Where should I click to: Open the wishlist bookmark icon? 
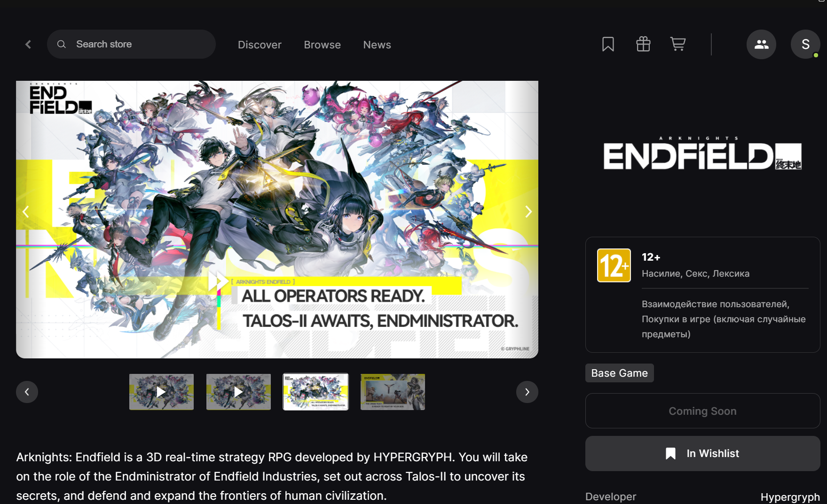pyautogui.click(x=608, y=44)
